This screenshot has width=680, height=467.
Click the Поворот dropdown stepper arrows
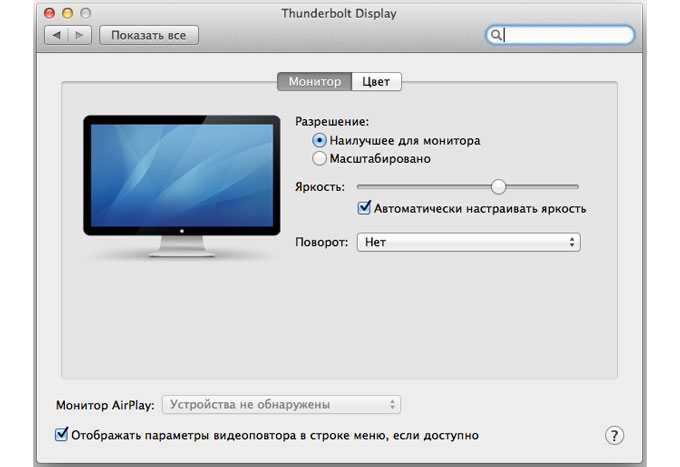tap(572, 242)
